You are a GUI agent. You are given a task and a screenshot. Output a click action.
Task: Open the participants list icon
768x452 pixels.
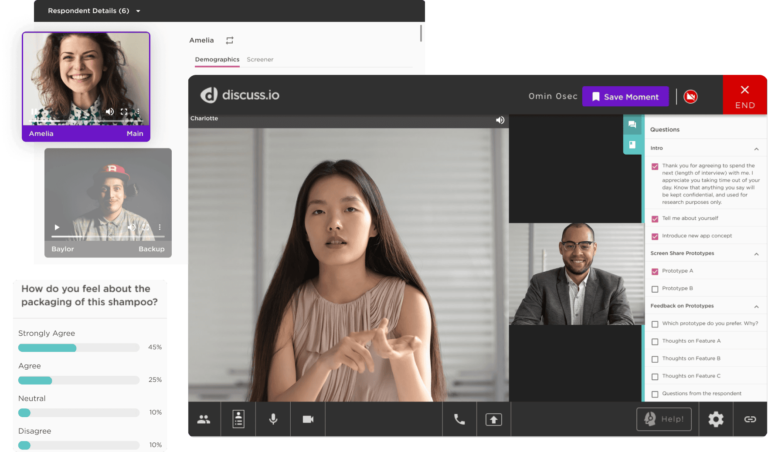204,419
